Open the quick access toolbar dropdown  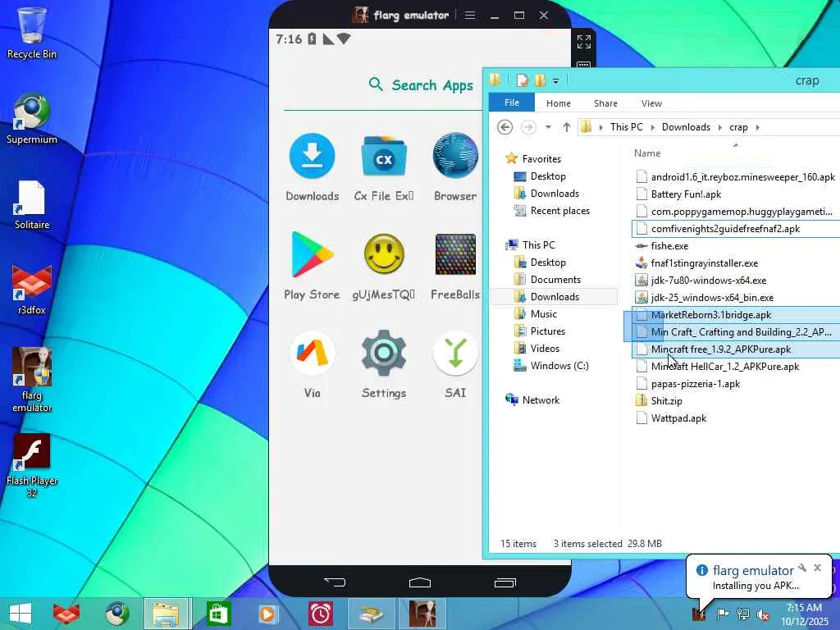[555, 81]
